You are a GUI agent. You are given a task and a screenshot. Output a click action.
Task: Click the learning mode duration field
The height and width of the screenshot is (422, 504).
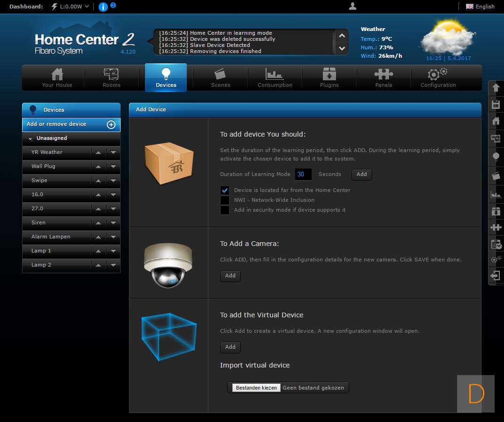303,175
